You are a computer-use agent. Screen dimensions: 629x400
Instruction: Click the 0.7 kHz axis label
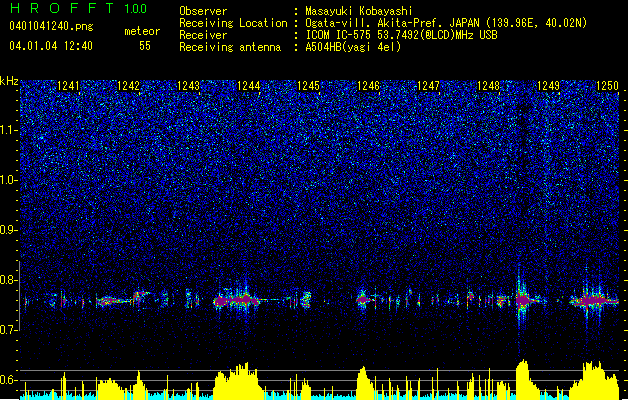9,330
